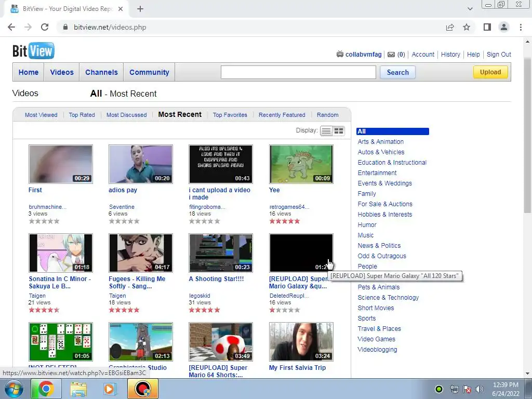Click star rating under 'Yee' video
This screenshot has height=399, width=532.
coord(285,221)
